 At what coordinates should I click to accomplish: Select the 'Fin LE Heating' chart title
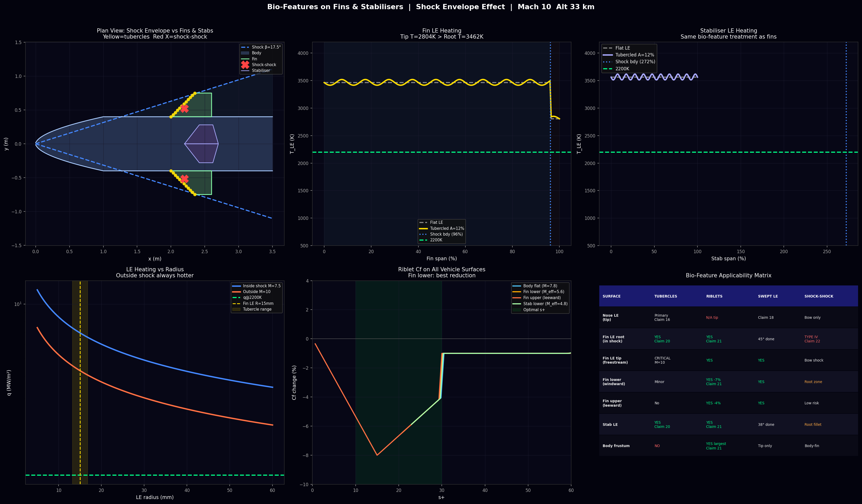[441, 31]
